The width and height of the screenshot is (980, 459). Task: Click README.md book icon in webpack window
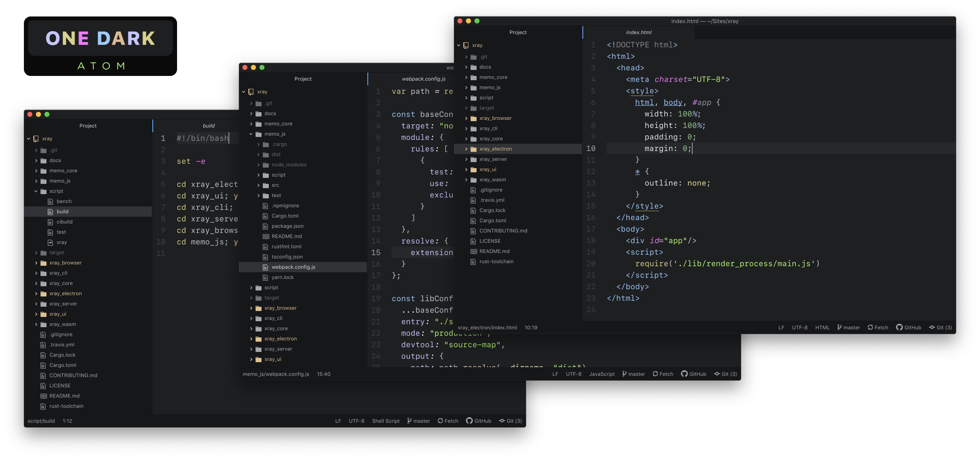point(265,236)
